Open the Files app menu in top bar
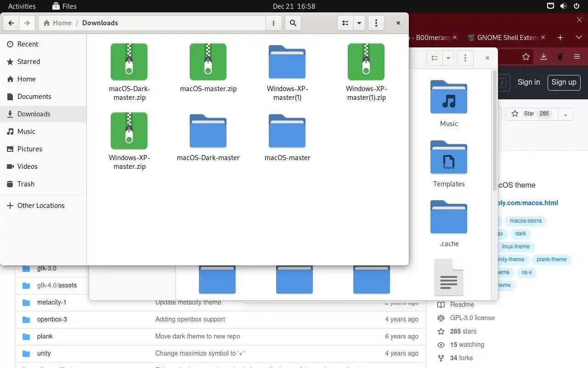Viewport: 588px width, 368px height. [64, 6]
